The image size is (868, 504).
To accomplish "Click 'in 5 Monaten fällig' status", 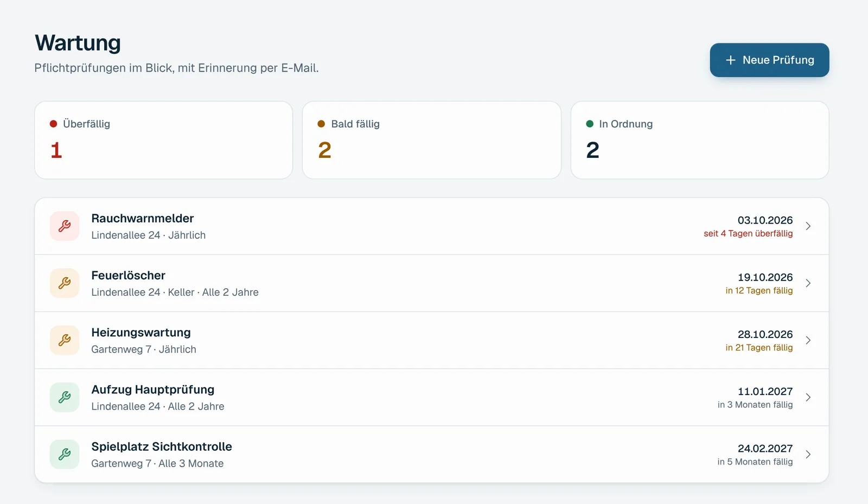I will [755, 461].
